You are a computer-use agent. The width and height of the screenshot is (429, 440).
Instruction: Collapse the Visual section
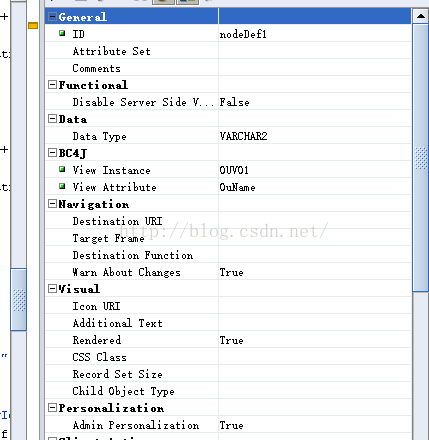[52, 289]
